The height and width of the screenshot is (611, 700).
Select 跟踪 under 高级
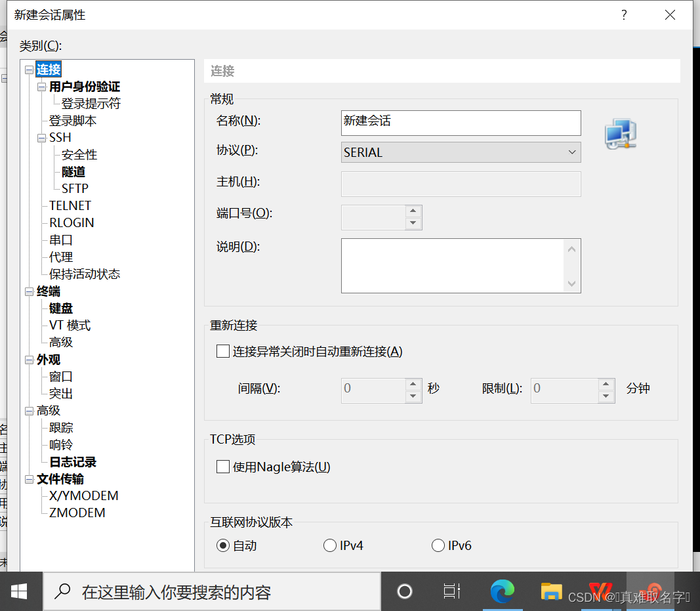[x=61, y=427]
